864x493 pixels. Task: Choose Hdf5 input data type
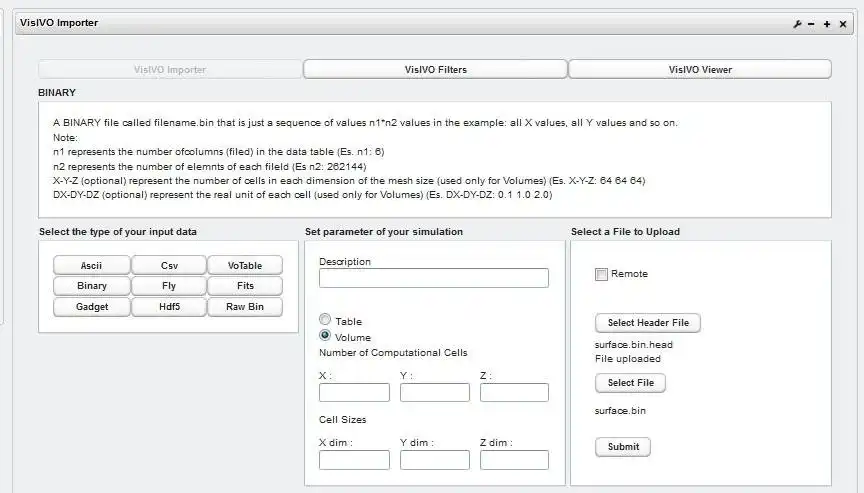169,307
